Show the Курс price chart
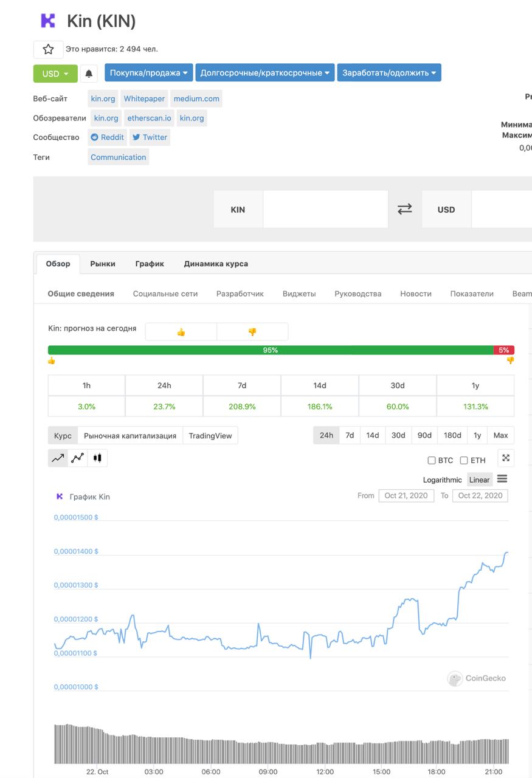The image size is (532, 778). click(x=63, y=436)
